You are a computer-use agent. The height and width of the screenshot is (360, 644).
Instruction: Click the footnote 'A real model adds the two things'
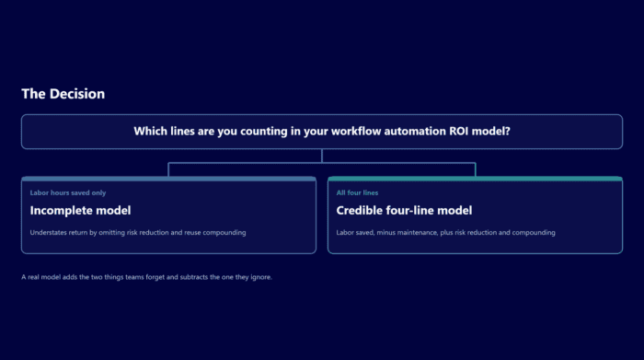pos(73,277)
